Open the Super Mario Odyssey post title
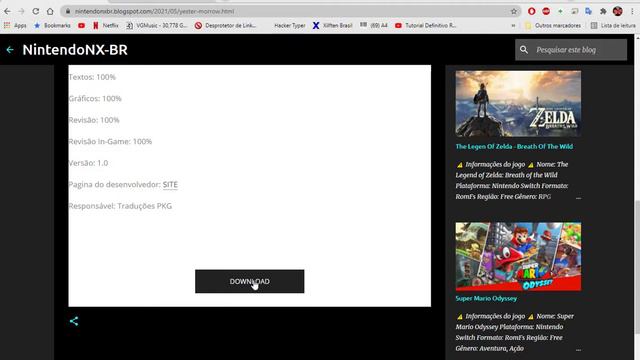This screenshot has height=360, width=640. tap(486, 298)
